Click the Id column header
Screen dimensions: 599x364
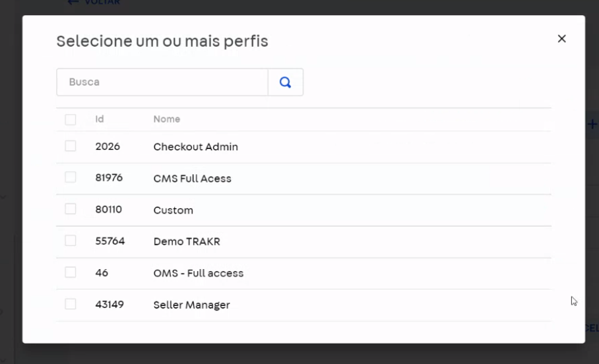click(x=100, y=119)
